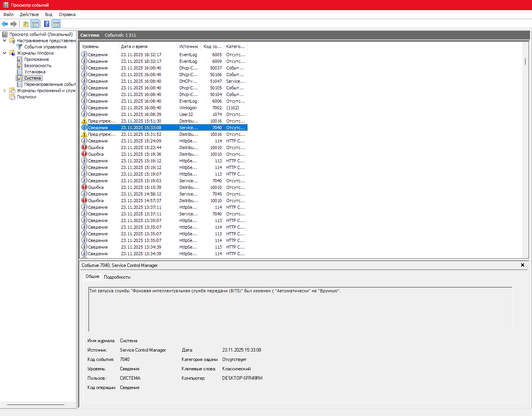Expand Журналы приложений и служб node
This screenshot has height=416, width=532.
click(x=5, y=91)
